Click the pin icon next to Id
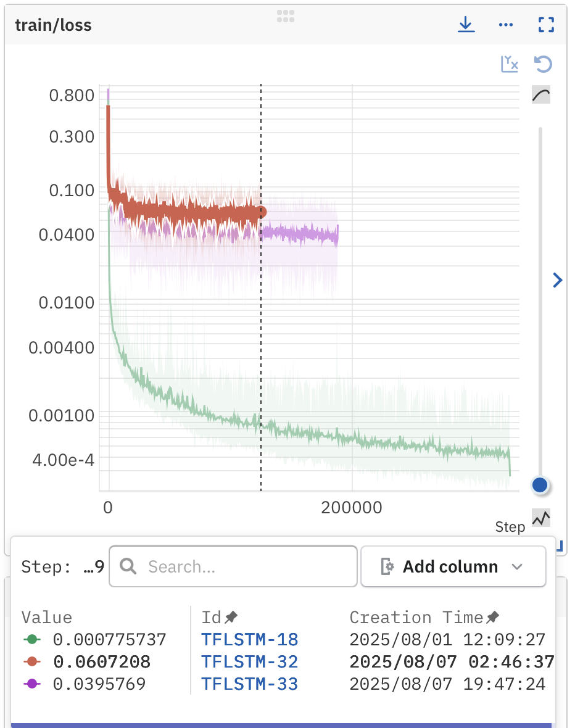575x728 pixels. pyautogui.click(x=231, y=617)
